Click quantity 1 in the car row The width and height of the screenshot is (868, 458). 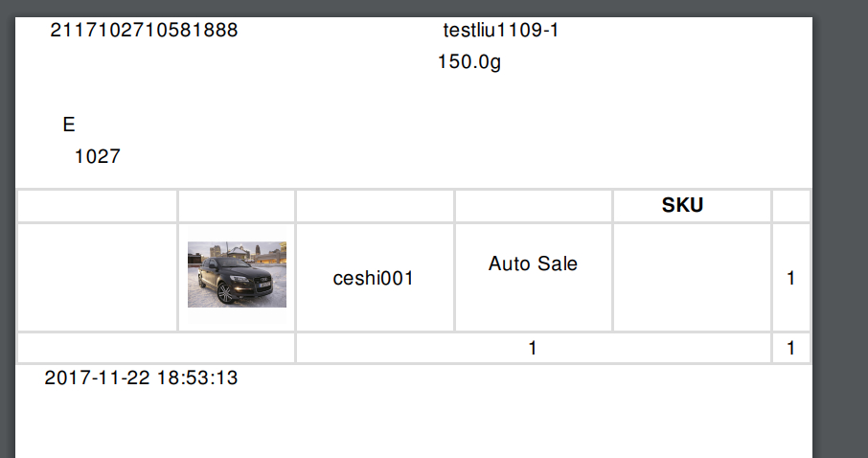tap(791, 278)
